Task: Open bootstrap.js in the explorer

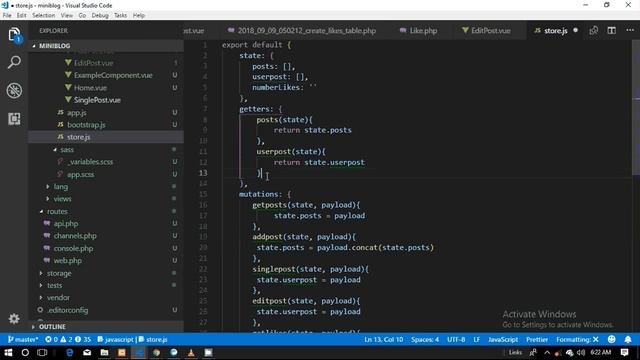Action: [x=86, y=125]
